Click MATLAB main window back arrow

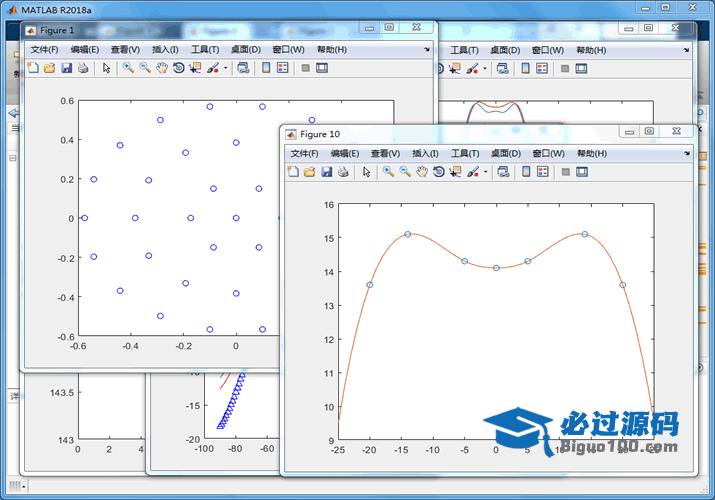pos(13,113)
